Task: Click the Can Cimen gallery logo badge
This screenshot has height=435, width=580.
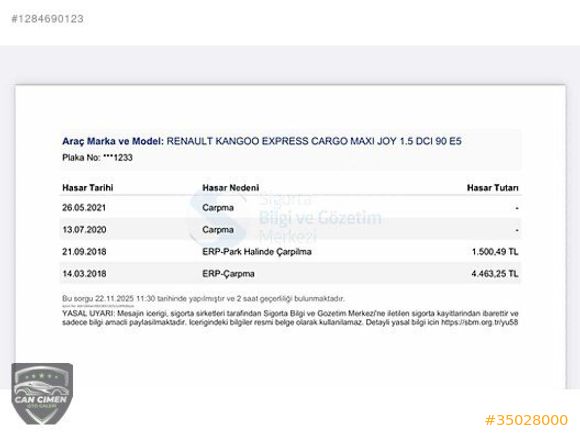Action: pos(42,394)
